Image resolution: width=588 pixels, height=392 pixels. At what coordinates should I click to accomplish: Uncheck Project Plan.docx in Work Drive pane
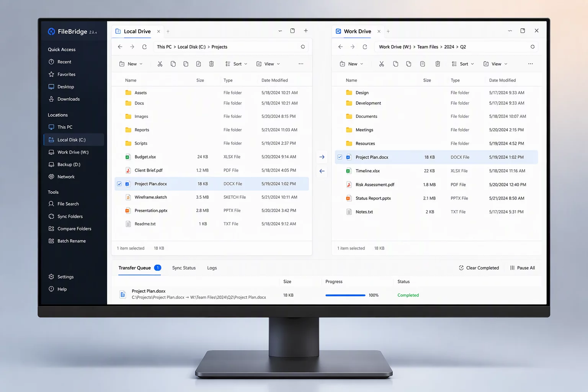340,157
